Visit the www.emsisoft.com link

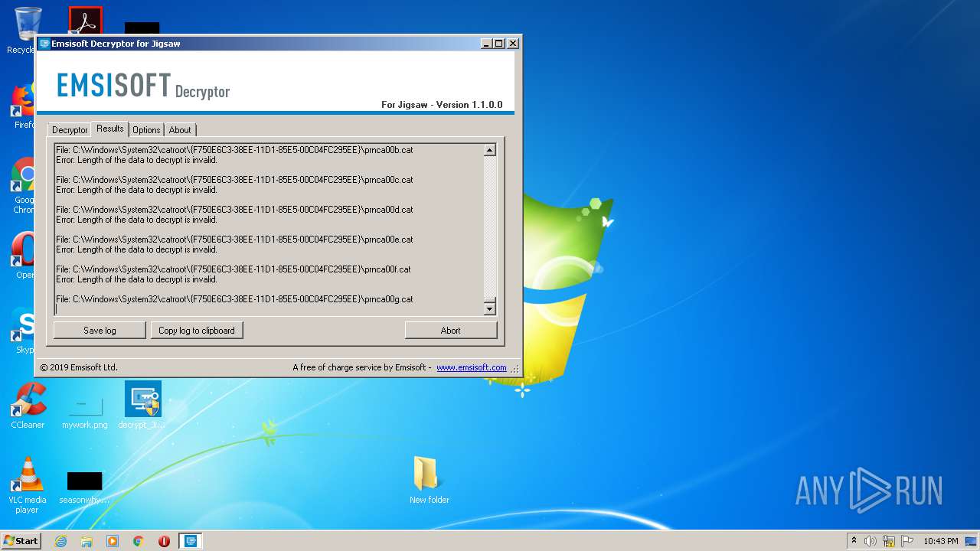(472, 367)
